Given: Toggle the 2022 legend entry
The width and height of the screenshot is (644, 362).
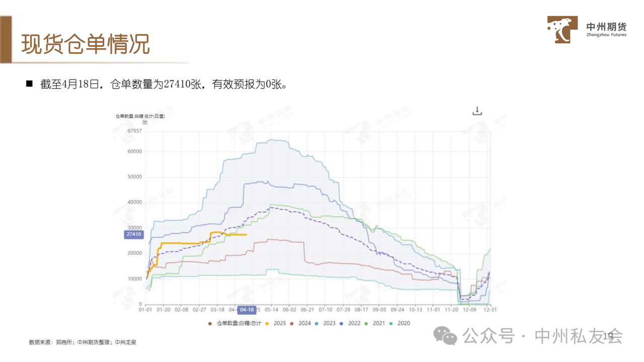Looking at the screenshot, I should pos(350,323).
